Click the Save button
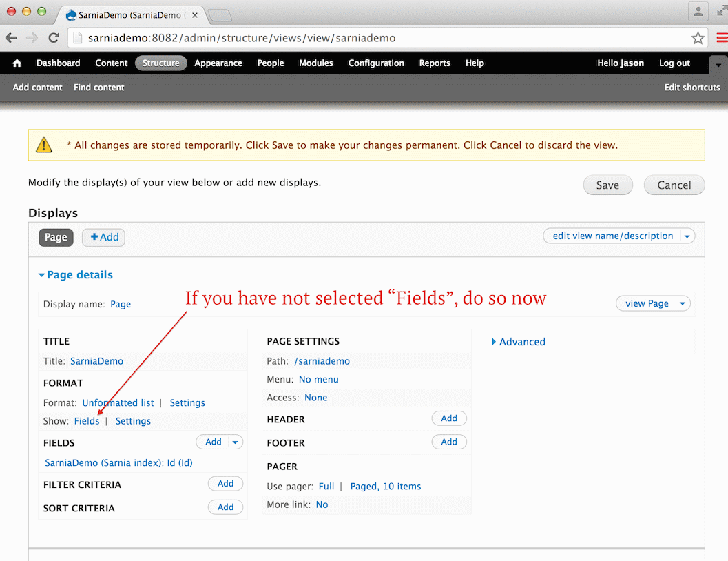This screenshot has width=728, height=561. point(607,185)
